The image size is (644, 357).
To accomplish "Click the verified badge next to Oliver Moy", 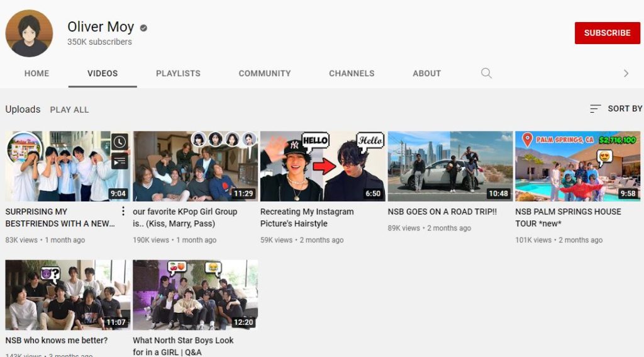I will pos(143,28).
